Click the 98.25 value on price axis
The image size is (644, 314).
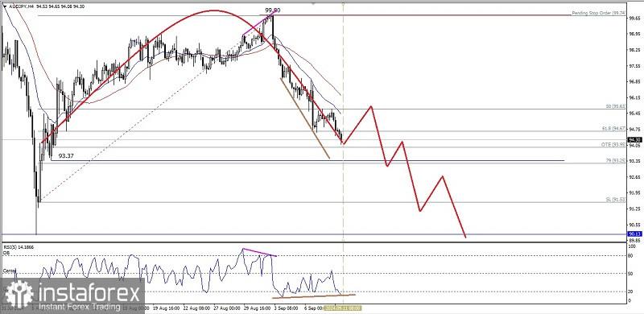click(x=634, y=50)
